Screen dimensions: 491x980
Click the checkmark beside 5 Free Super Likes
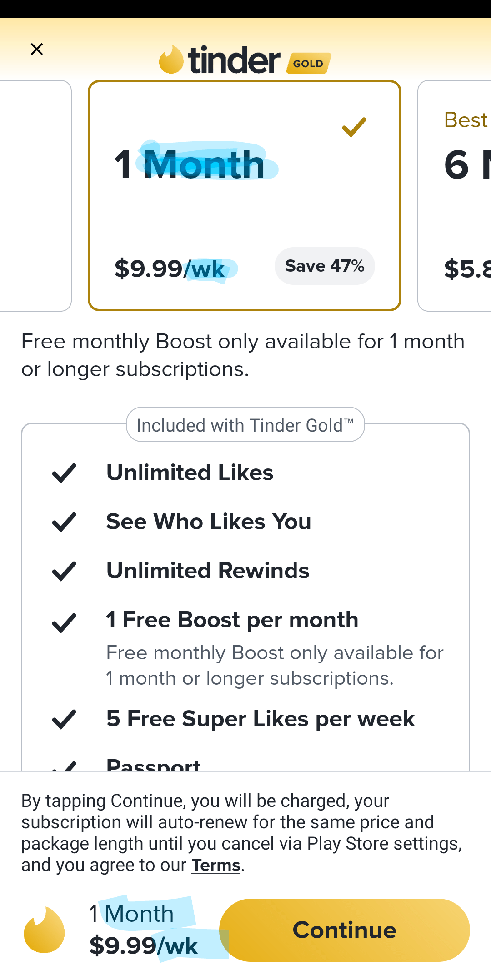(64, 719)
